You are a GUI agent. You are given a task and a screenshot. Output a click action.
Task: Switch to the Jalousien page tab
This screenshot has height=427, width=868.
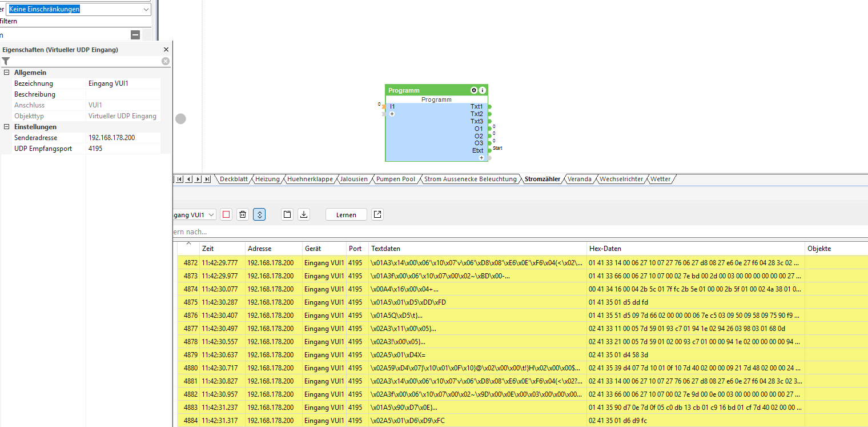[354, 179]
